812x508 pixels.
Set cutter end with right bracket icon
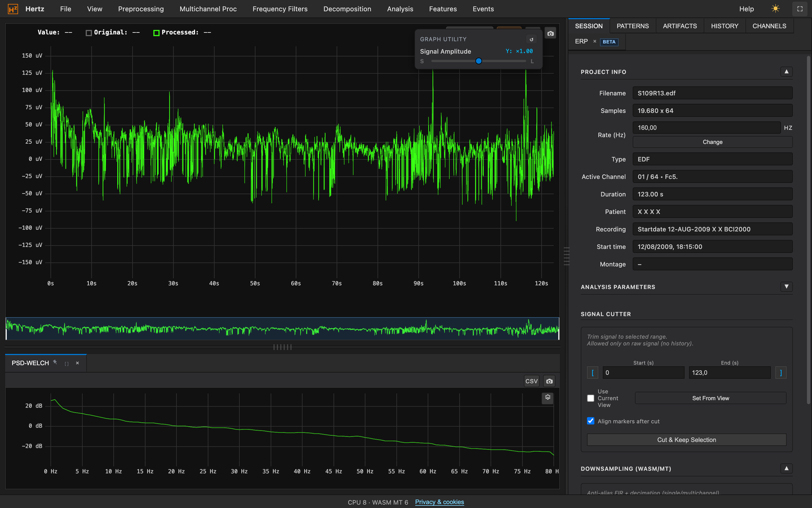coord(781,373)
